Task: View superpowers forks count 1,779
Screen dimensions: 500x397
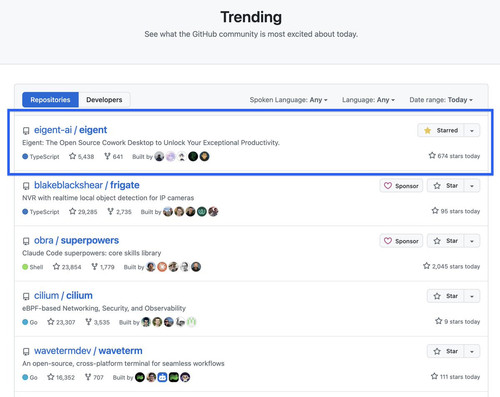Action: click(x=103, y=267)
